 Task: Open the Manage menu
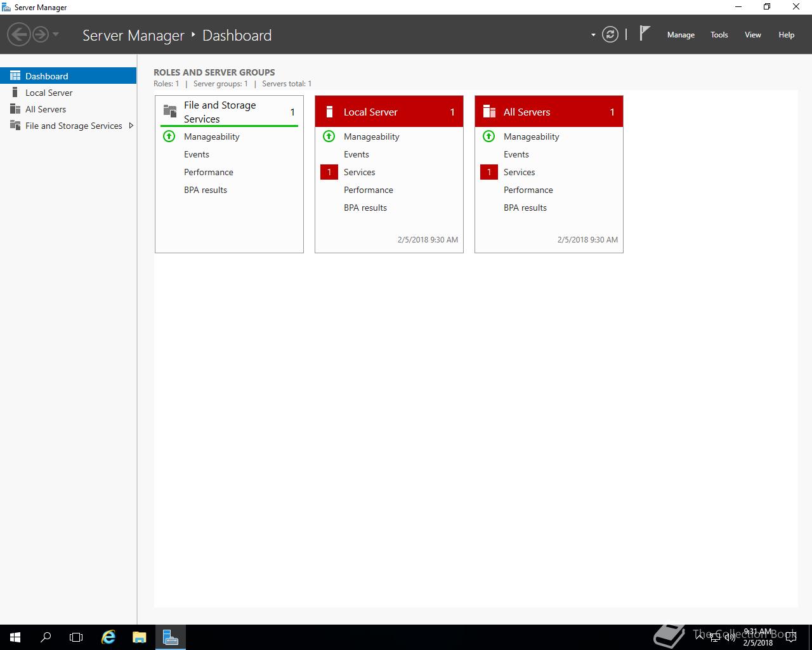click(x=681, y=35)
